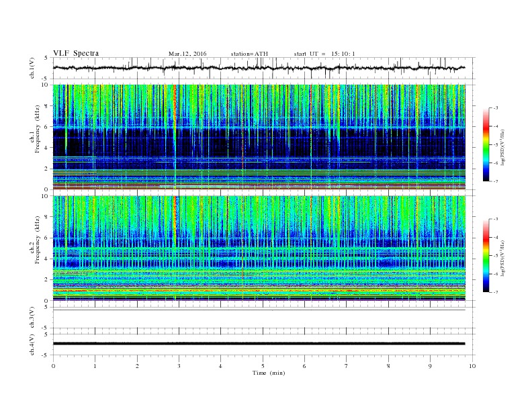Click time axis tick label "5"
Image resolution: width=532 pixels, height=411 pixels.
click(x=263, y=366)
